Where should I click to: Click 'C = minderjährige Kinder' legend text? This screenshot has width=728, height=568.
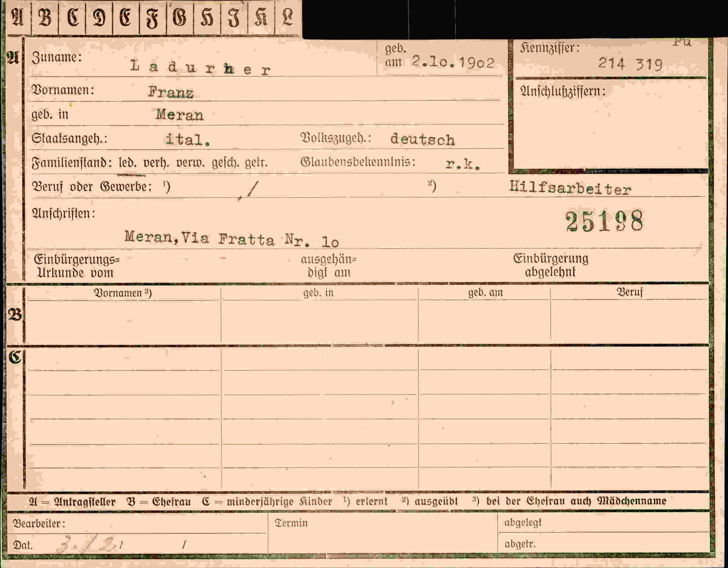[267, 502]
